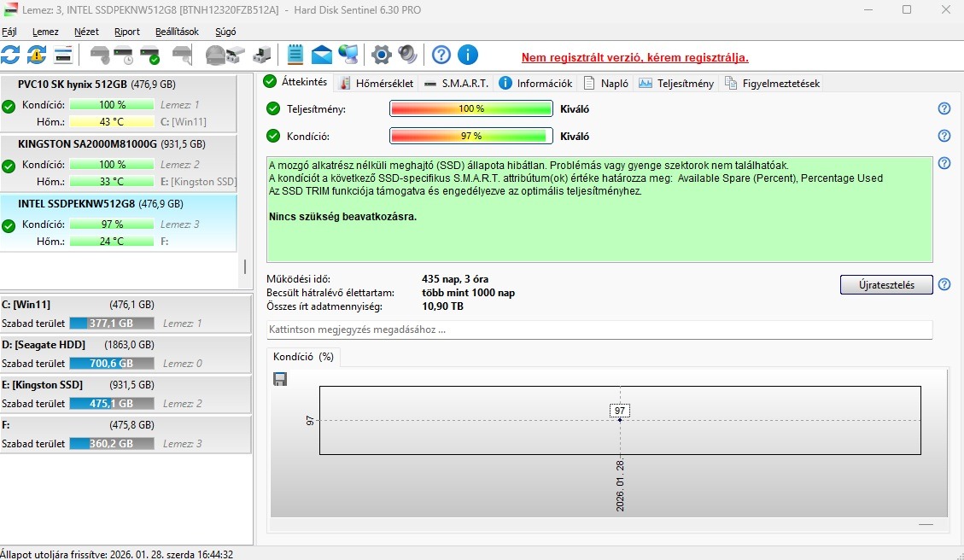Screen dimensions: 964x560
Task: Click the 435 nap, 3 óra value
Action: 455,279
